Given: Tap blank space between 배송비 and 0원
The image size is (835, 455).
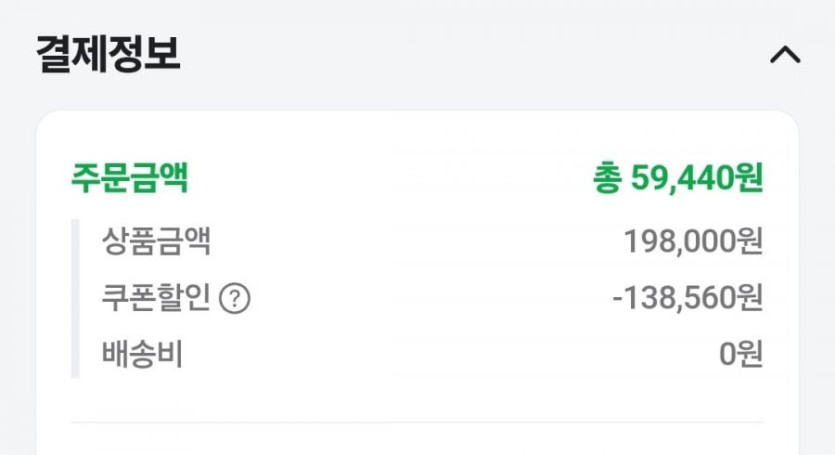Looking at the screenshot, I should [450, 354].
